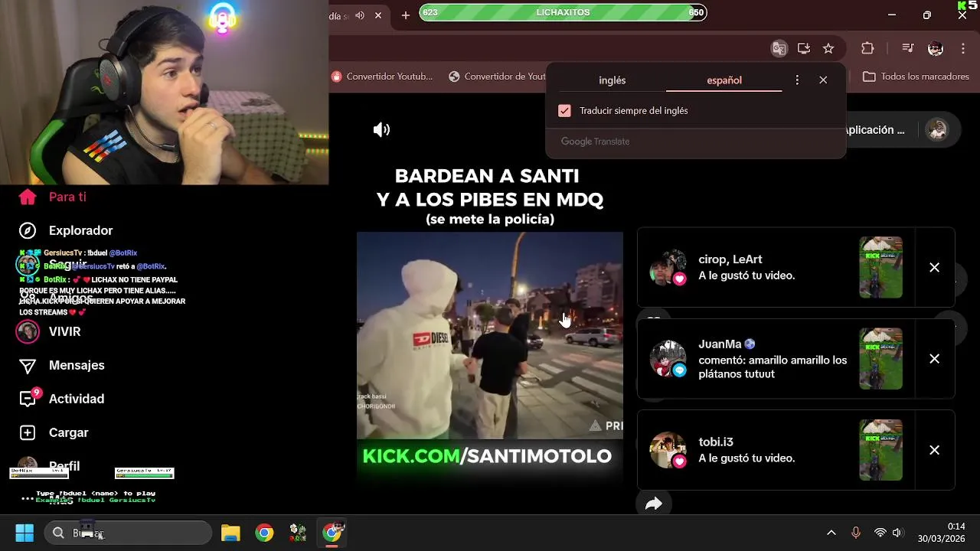This screenshot has width=980, height=551.
Task: Click the share arrow below the video
Action: 653,503
